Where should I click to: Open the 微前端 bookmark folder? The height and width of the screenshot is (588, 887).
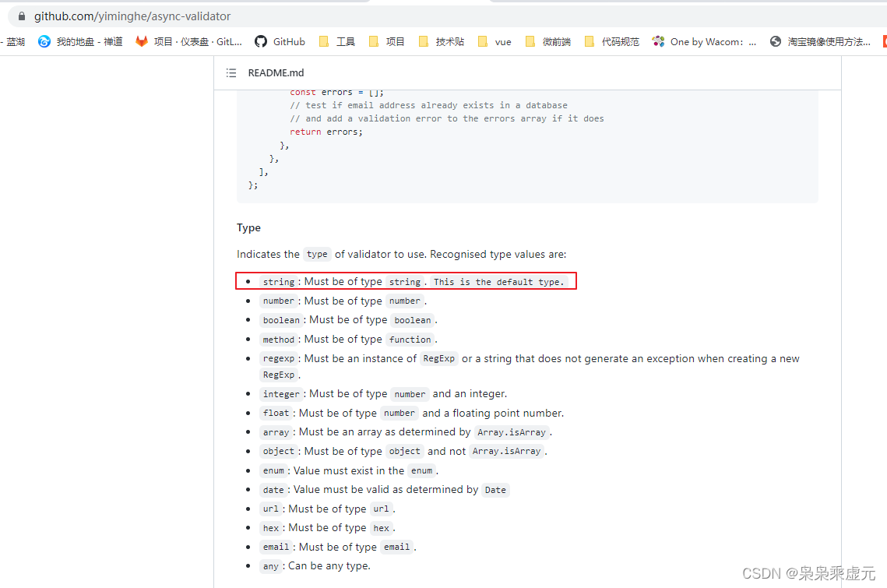click(x=548, y=41)
